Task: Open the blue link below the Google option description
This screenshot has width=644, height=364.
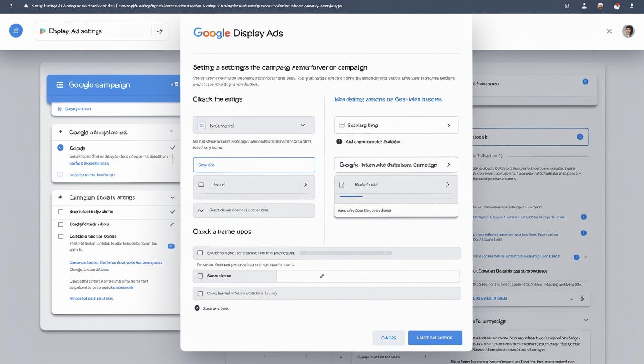Action: (x=89, y=163)
